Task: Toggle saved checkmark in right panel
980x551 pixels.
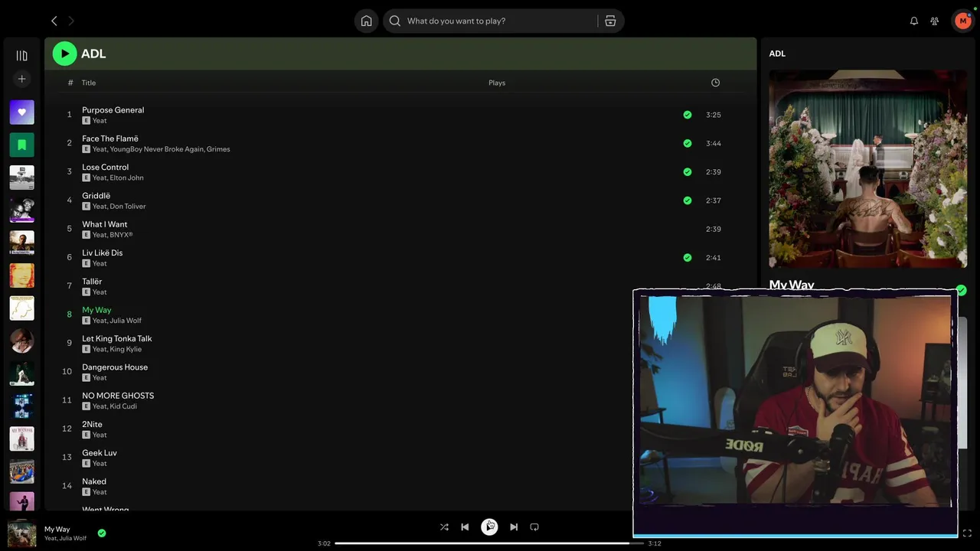Action: click(x=962, y=290)
